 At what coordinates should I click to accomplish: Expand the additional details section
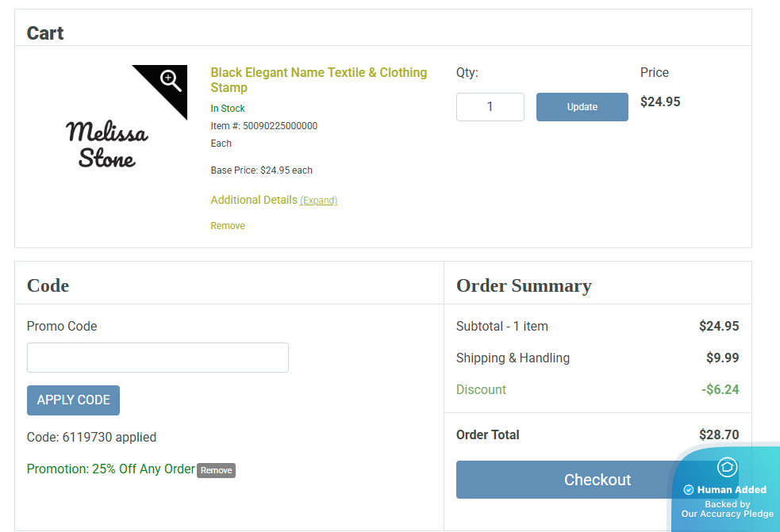pos(318,201)
